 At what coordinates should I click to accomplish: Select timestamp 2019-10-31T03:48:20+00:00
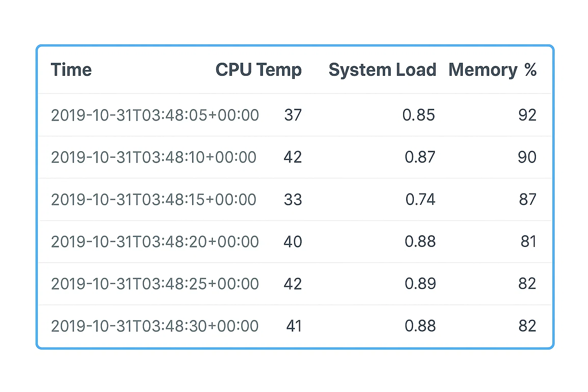(155, 242)
